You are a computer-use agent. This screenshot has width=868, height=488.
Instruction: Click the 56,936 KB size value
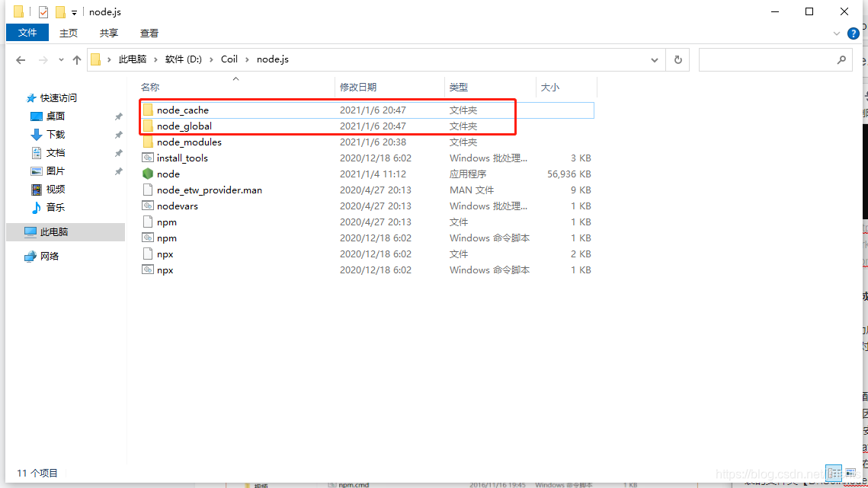pyautogui.click(x=569, y=174)
